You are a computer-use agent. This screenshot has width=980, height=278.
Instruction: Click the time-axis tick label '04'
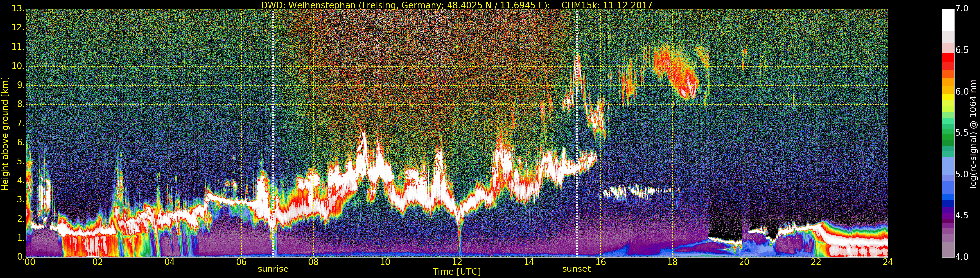(x=170, y=262)
